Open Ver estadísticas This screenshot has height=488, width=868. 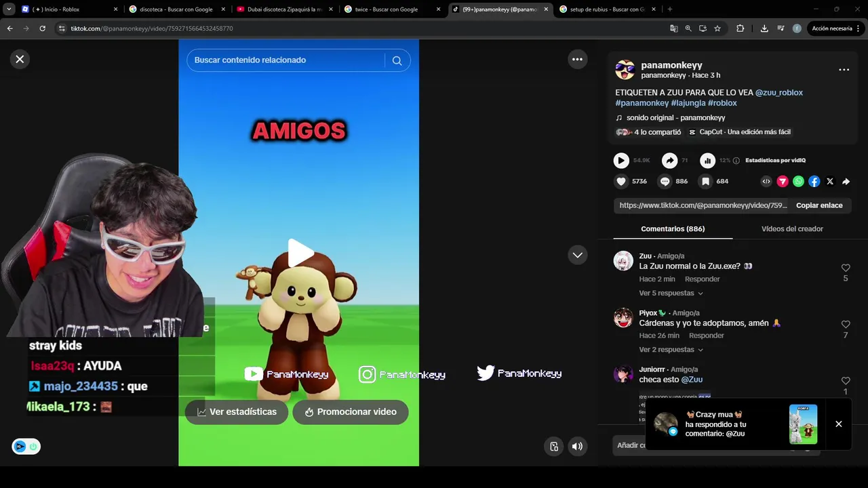[237, 412]
